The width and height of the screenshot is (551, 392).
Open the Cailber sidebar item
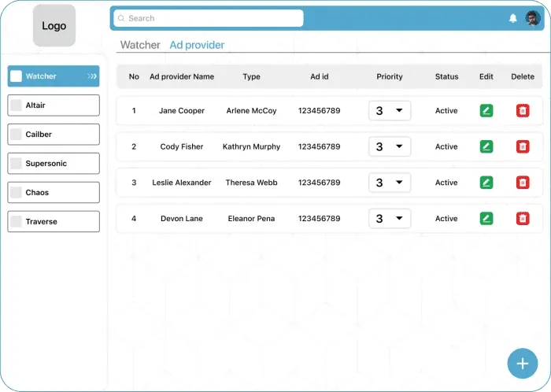point(54,135)
